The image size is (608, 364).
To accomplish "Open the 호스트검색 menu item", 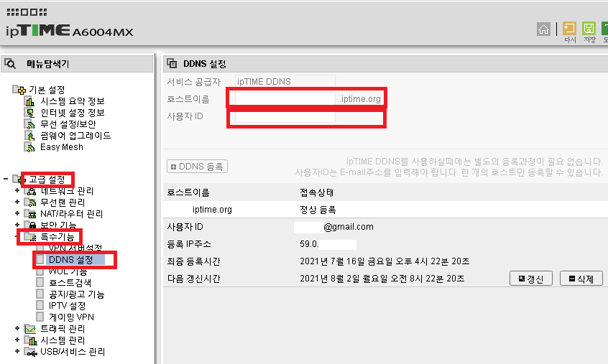I will click(70, 283).
